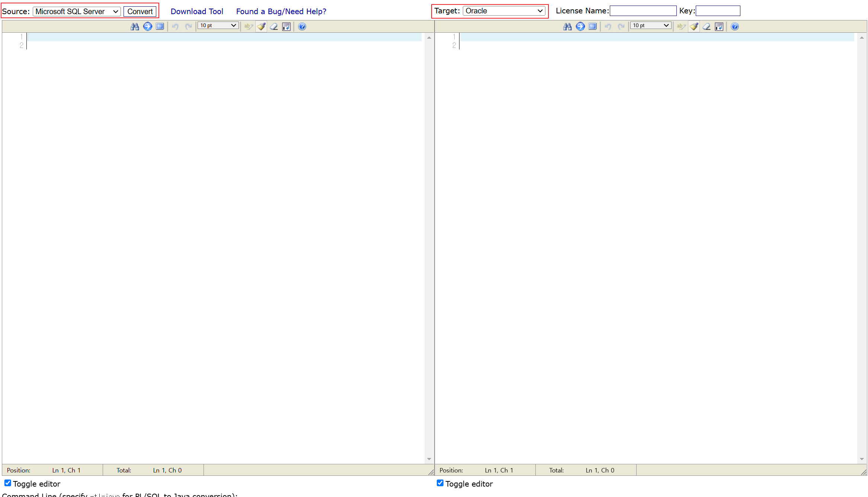Toggle syntax highlight brush in source editor
This screenshot has height=497, width=868.
click(x=262, y=26)
